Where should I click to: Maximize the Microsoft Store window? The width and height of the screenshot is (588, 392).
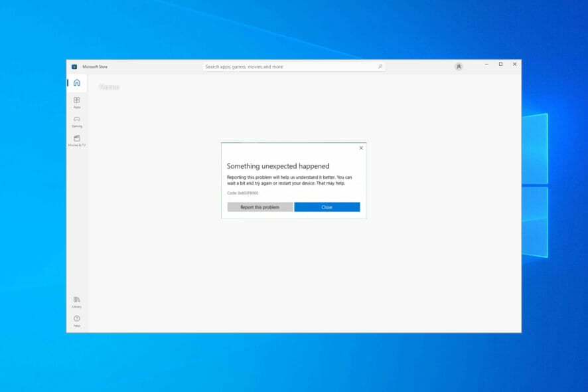pos(500,64)
